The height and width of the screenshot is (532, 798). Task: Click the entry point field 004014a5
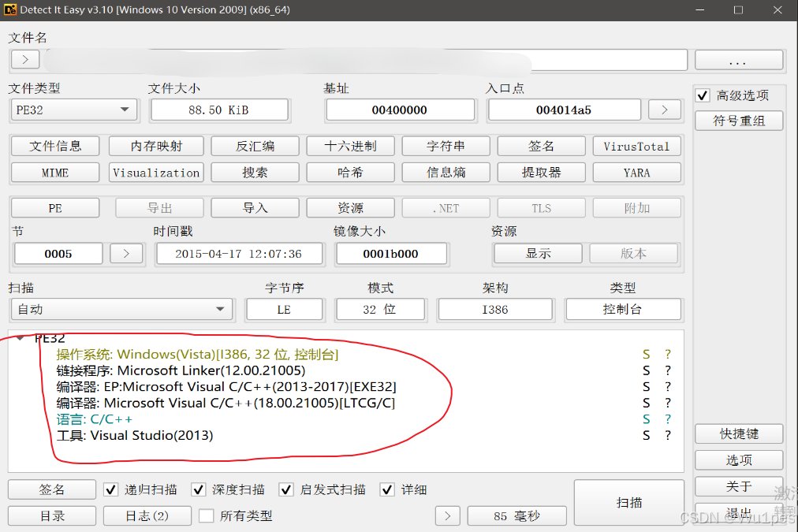point(563,110)
